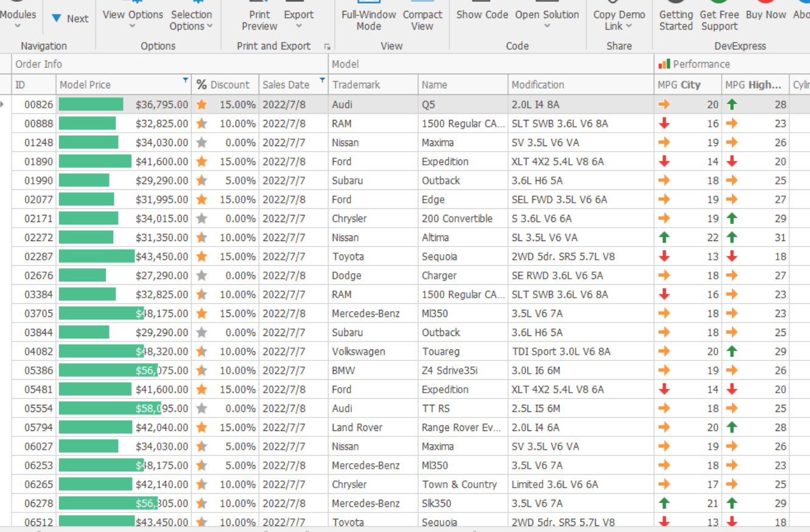Image resolution: width=810 pixels, height=532 pixels.
Task: Toggle Compact View
Action: pos(422,18)
